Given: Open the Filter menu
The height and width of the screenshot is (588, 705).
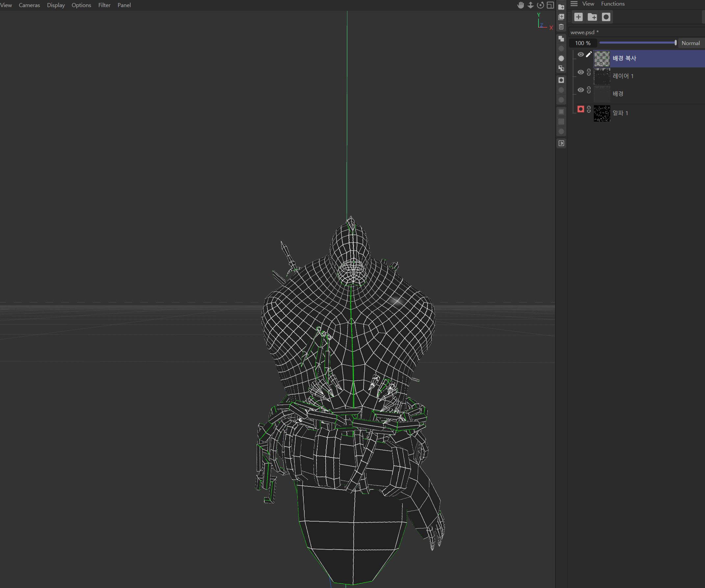Looking at the screenshot, I should [104, 5].
